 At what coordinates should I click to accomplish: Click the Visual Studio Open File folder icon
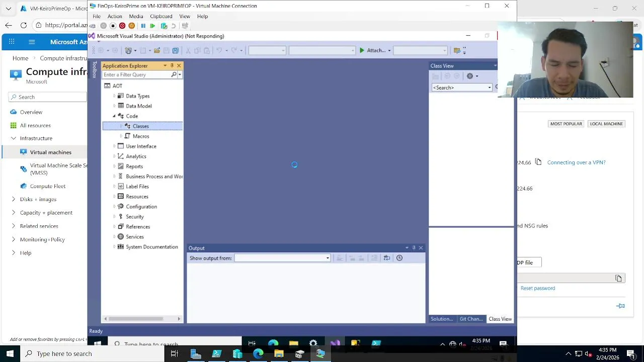157,50
